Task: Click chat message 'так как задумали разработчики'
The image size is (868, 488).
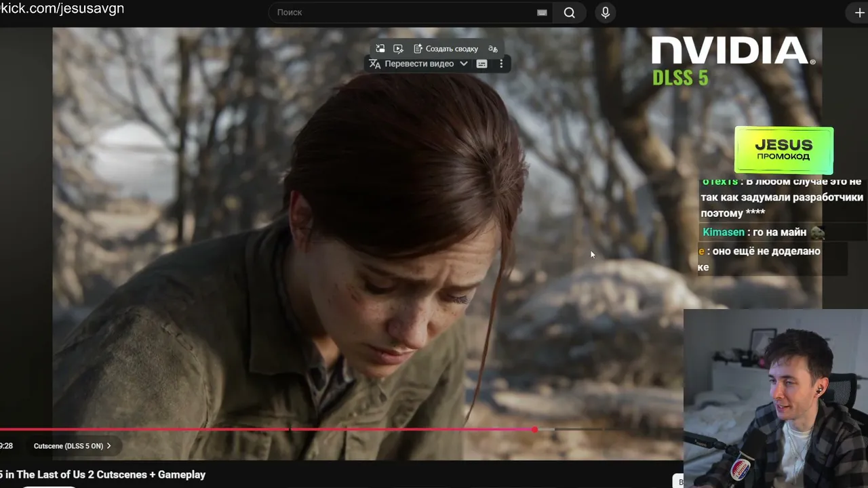Action: point(782,197)
